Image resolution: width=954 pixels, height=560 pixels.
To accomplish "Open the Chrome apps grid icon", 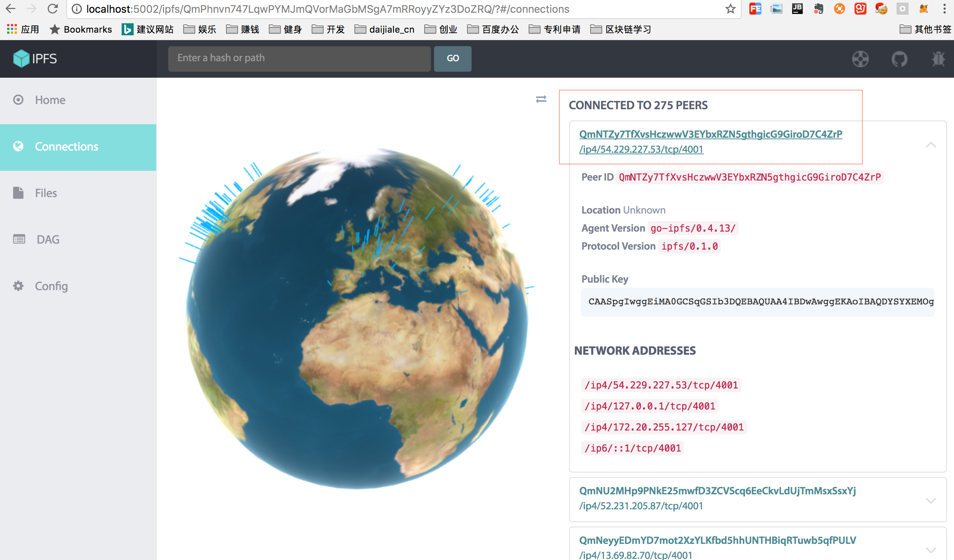I will click(12, 29).
